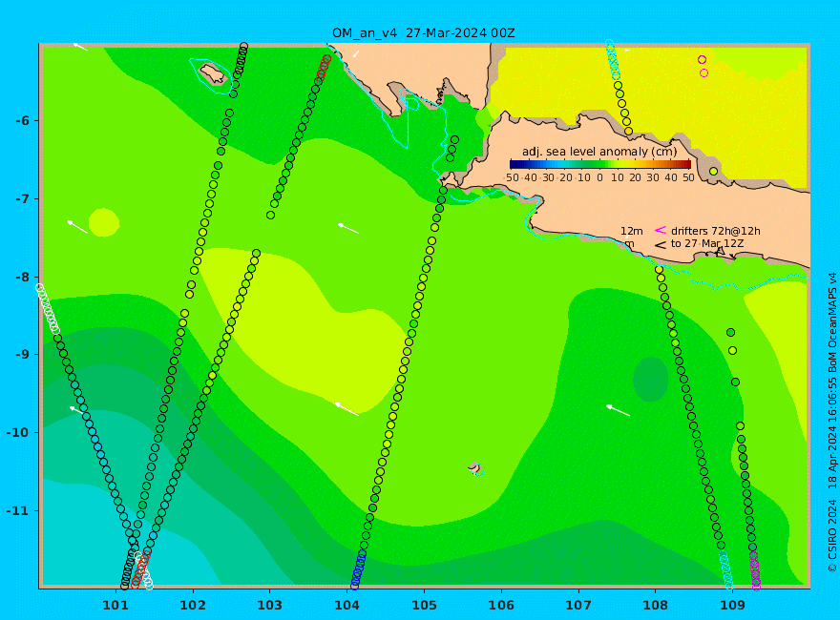840x620 pixels.
Task: Click longitude label "103"
Action: pos(270,606)
